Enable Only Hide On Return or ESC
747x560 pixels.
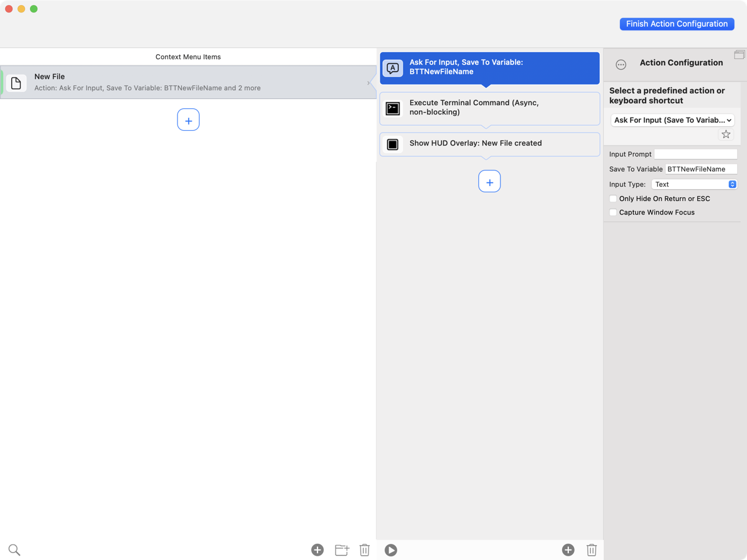613,198
